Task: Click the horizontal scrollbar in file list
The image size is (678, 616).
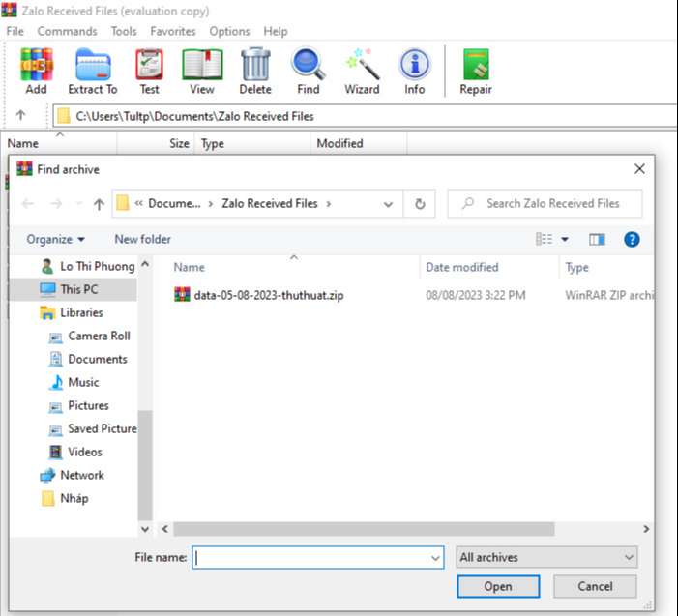Action: 364,529
